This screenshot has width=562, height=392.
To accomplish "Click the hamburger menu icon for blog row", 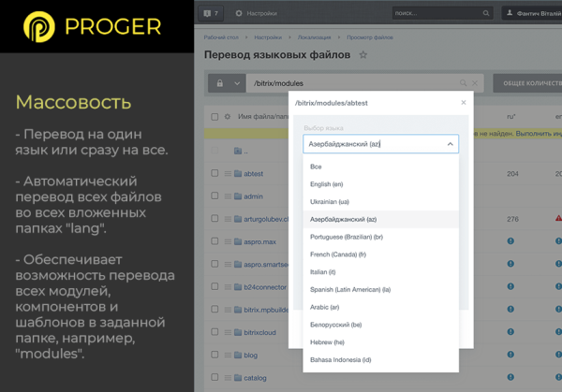I will tap(226, 355).
